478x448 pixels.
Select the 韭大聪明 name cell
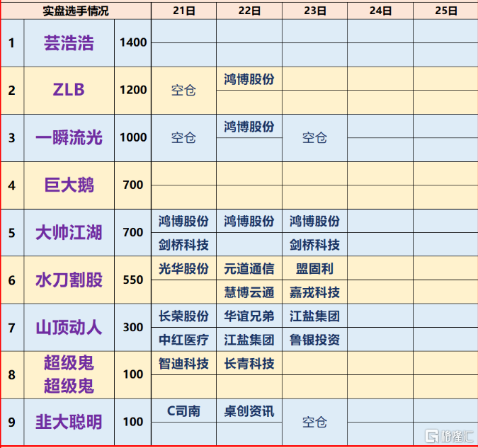pos(69,422)
